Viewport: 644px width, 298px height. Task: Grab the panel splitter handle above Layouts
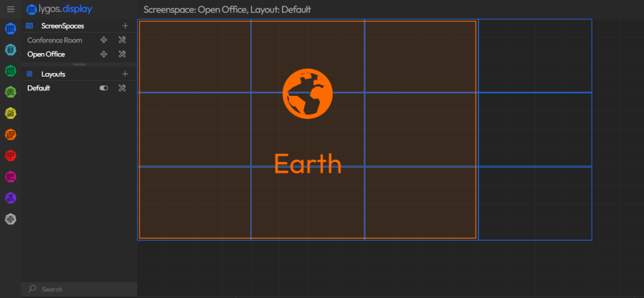[x=79, y=64]
